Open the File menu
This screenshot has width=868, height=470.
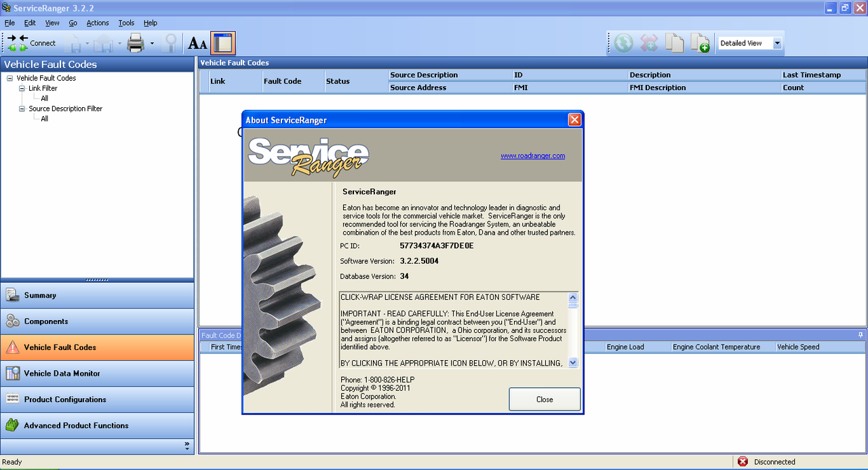point(9,23)
